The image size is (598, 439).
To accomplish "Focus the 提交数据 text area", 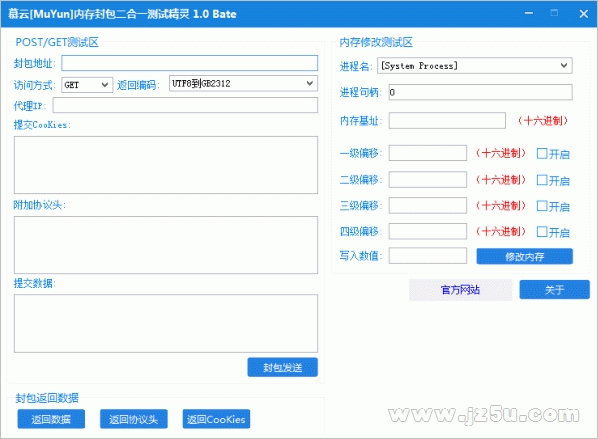I will click(x=166, y=323).
